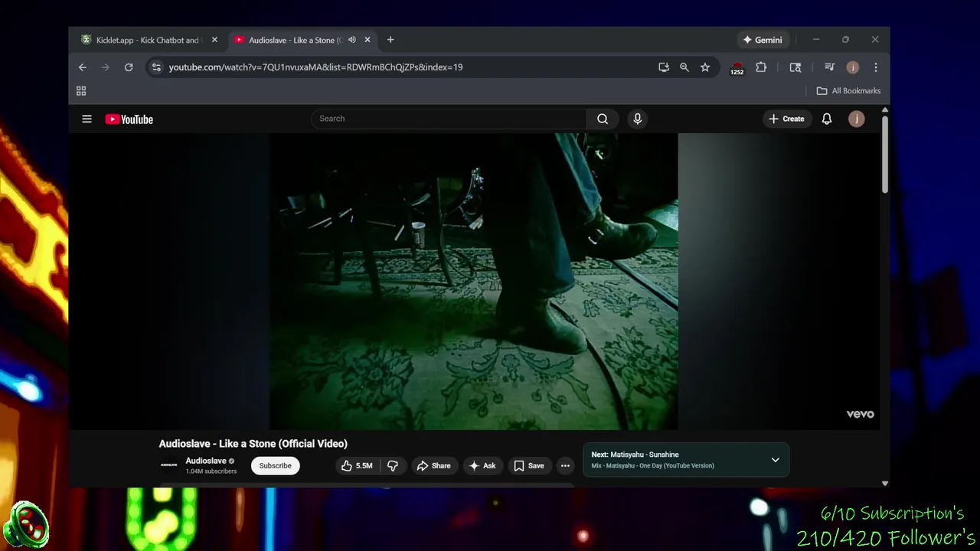Close the Kicklet.app tab

[x=214, y=40]
